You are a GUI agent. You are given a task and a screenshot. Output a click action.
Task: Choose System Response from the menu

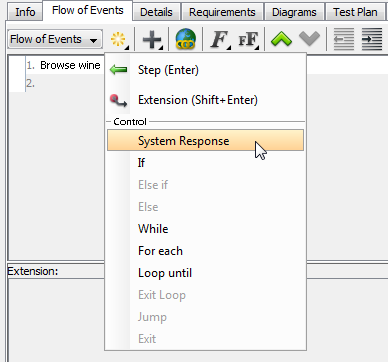205,140
